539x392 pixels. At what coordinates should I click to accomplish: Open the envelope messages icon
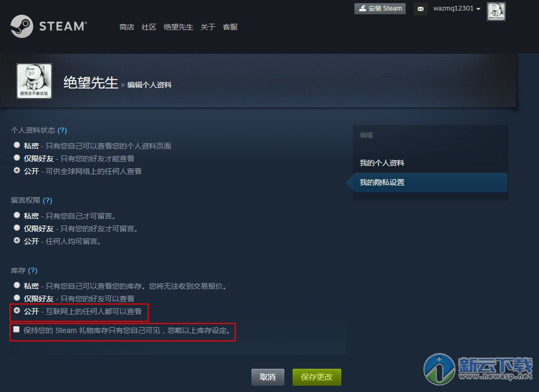[420, 9]
